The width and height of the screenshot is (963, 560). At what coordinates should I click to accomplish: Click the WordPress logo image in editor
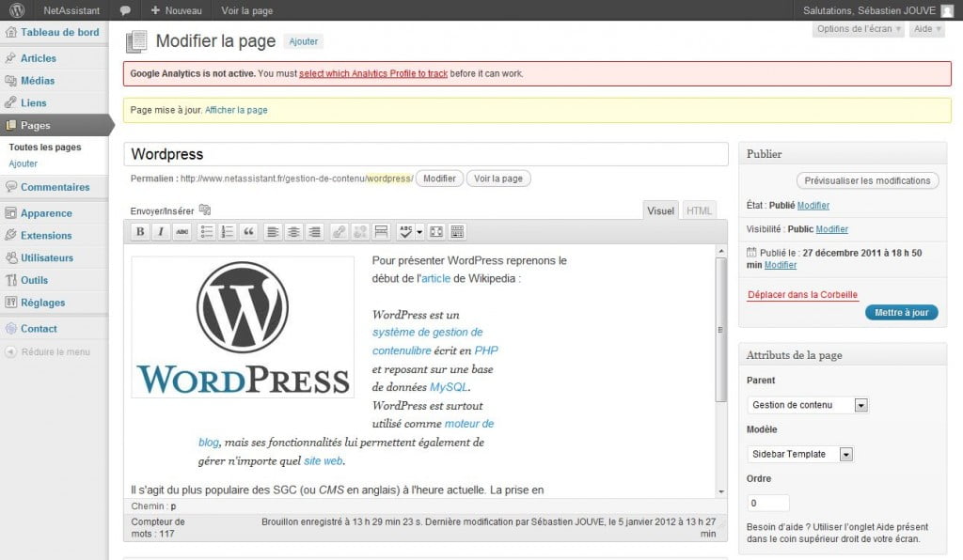pyautogui.click(x=243, y=327)
